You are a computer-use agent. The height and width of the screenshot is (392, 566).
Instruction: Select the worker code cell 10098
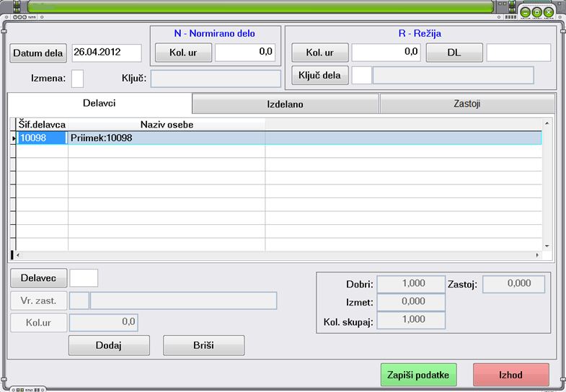(x=42, y=138)
